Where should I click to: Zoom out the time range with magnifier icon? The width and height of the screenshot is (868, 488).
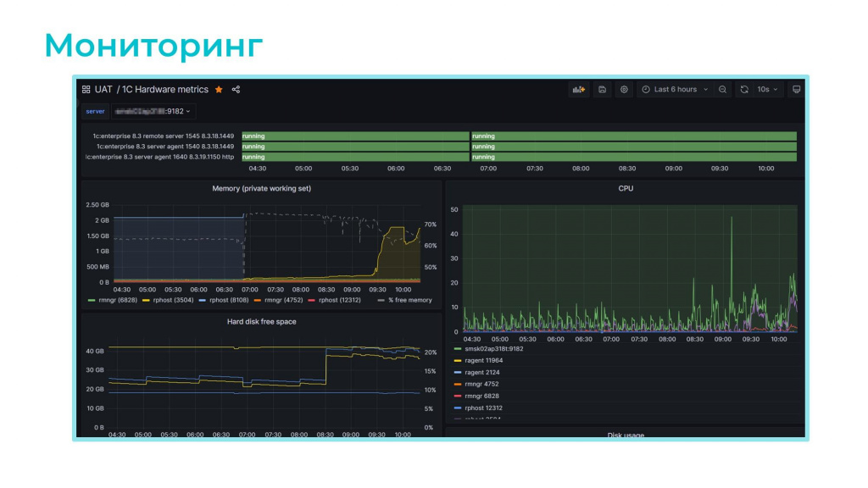[722, 90]
